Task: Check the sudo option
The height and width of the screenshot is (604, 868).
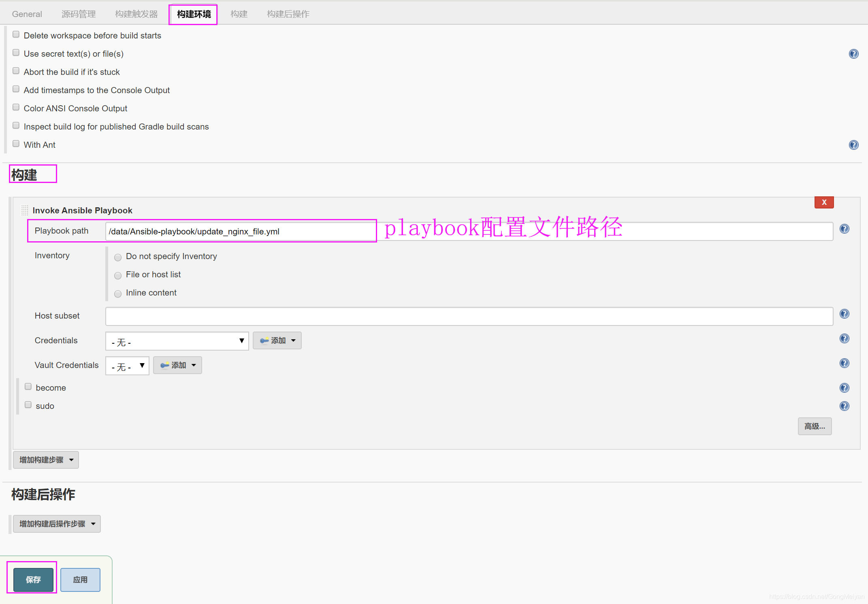Action: (28, 405)
